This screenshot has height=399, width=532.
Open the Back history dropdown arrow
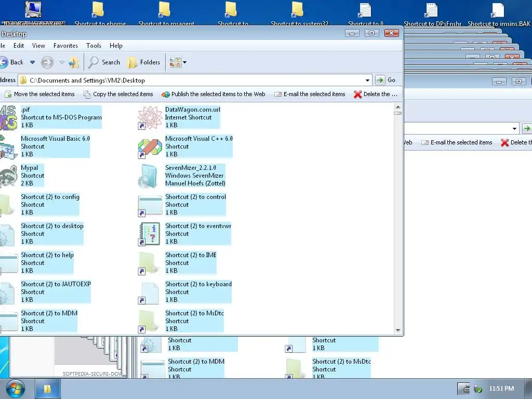coord(33,62)
